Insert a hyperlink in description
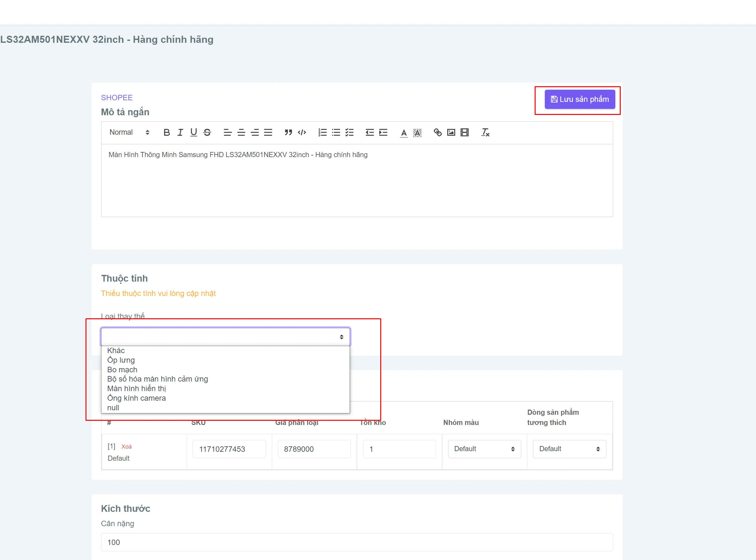 coord(438,132)
